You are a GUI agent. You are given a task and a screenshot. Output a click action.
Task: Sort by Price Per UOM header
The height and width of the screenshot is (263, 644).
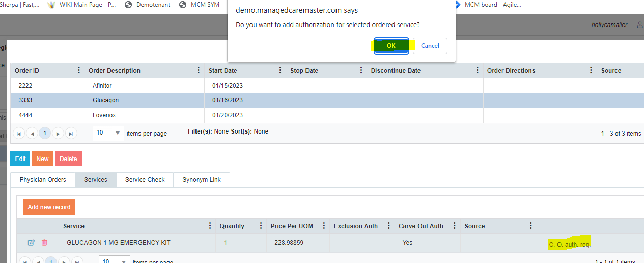click(291, 226)
